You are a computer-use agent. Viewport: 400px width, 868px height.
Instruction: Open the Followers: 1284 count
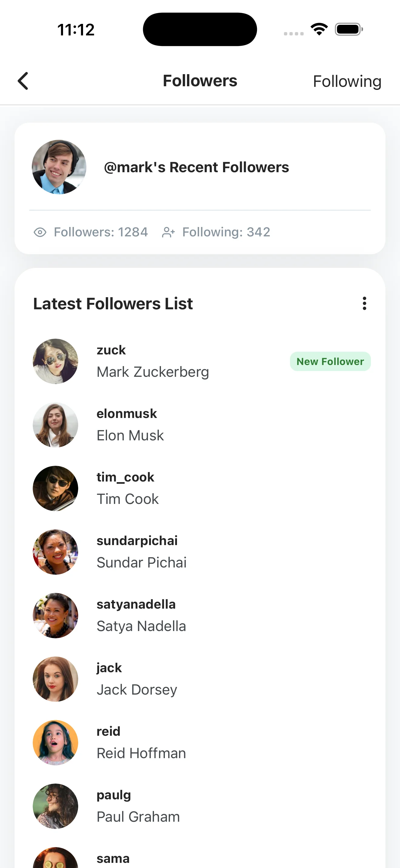click(x=101, y=232)
